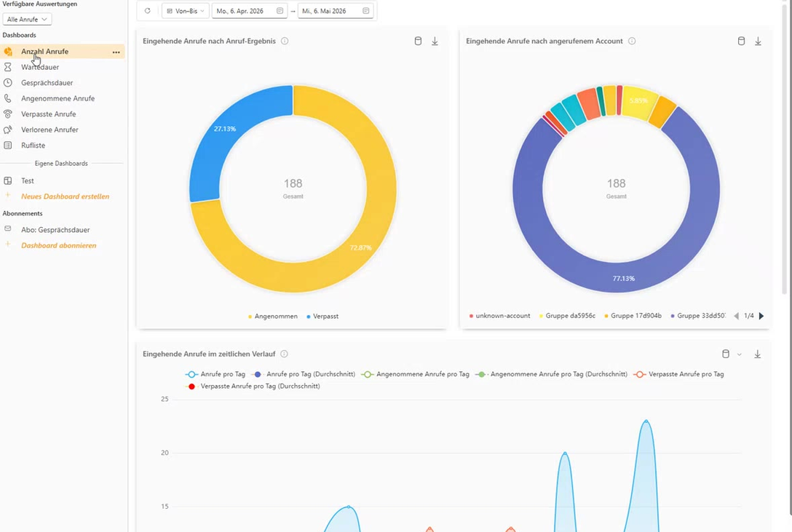
Task: Download the zeitlichen Verlauf chart
Action: (758, 354)
